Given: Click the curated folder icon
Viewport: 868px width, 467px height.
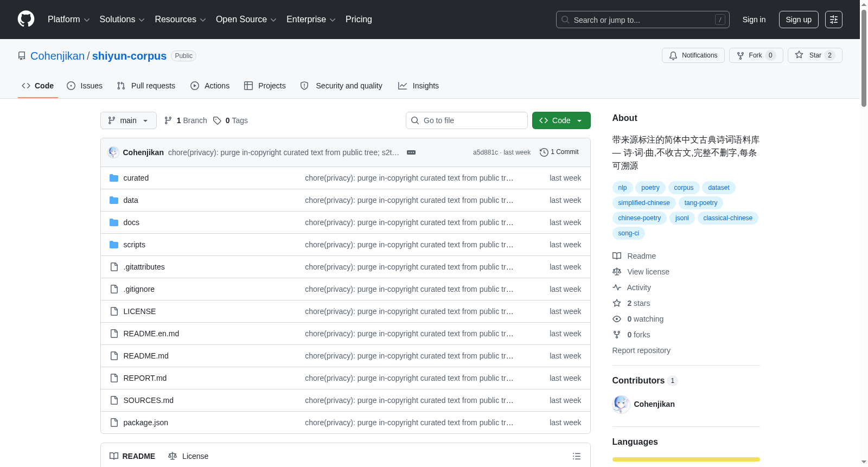Looking at the screenshot, I should (x=114, y=178).
